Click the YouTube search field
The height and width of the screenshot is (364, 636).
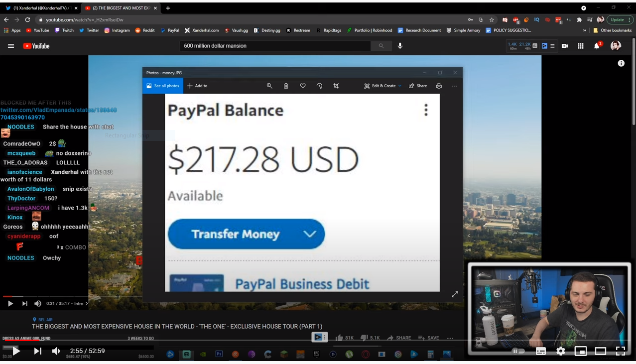coord(275,46)
